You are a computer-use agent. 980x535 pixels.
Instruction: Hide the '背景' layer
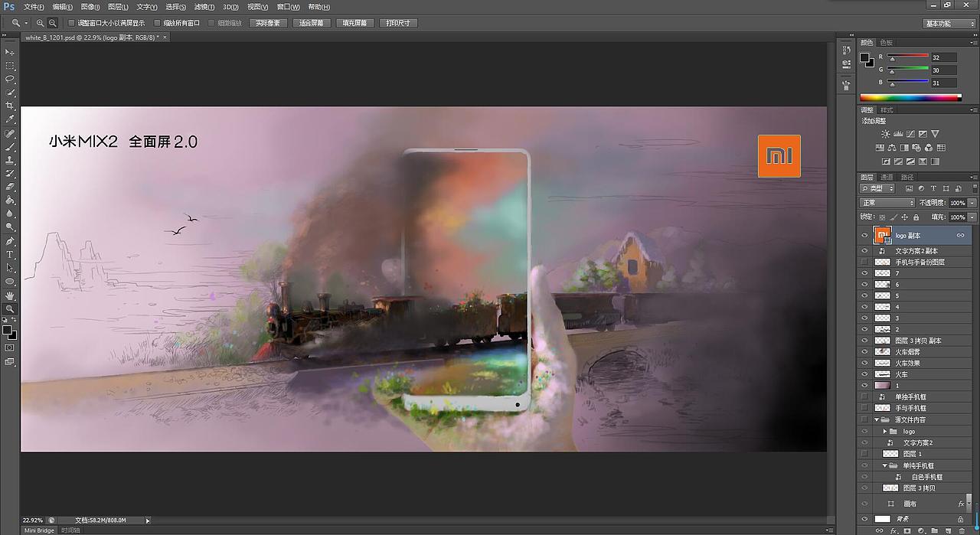pos(864,519)
